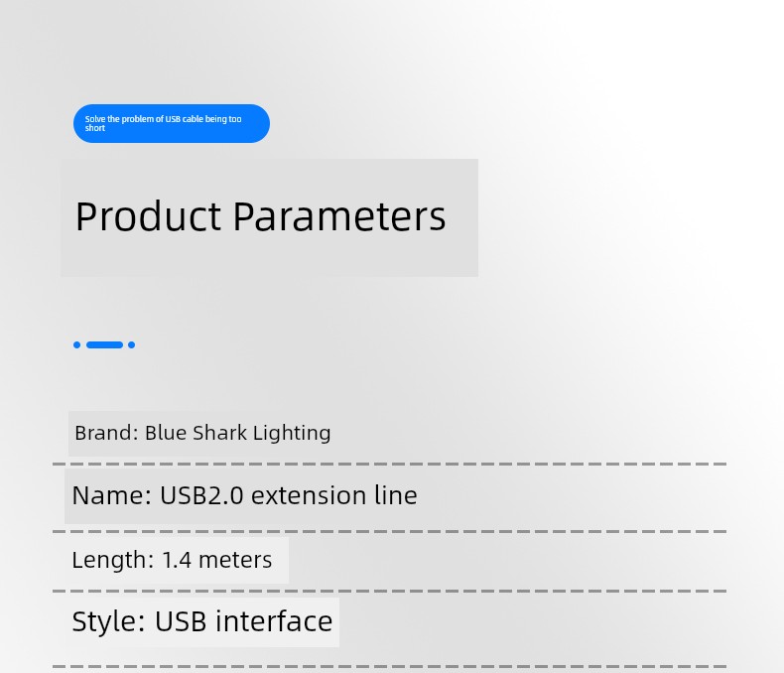Select the Blue Shark Lighting text
This screenshot has width=784, height=673.
click(x=237, y=433)
